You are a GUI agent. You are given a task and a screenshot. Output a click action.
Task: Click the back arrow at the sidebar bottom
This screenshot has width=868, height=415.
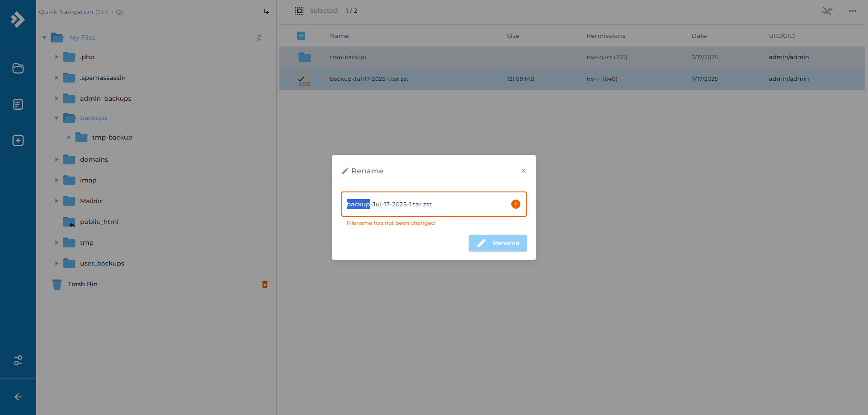point(18,397)
